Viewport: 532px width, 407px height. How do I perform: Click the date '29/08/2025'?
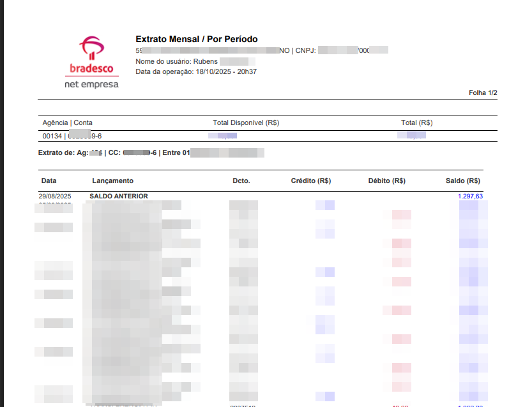55,196
